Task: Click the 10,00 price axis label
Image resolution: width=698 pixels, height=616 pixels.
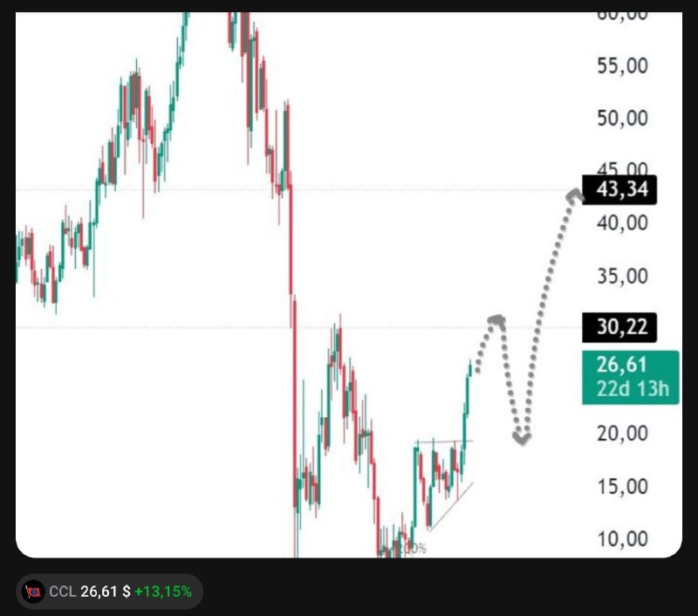Action: (622, 539)
